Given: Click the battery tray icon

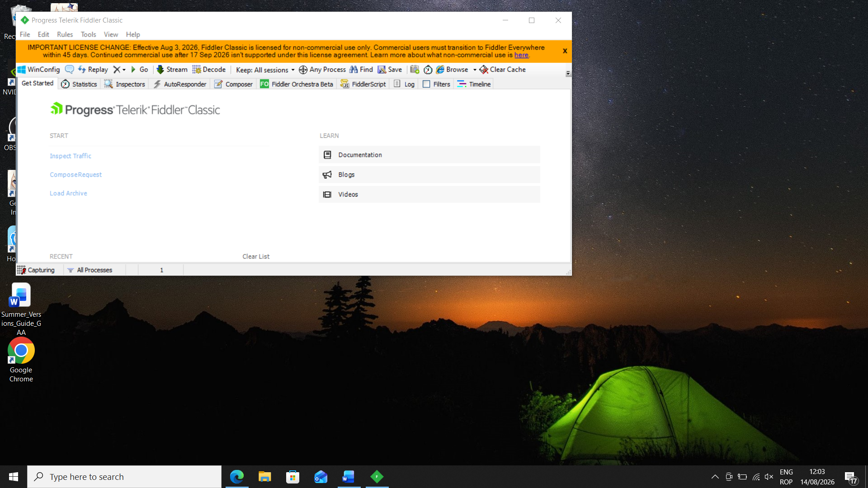Looking at the screenshot, I should tap(742, 477).
